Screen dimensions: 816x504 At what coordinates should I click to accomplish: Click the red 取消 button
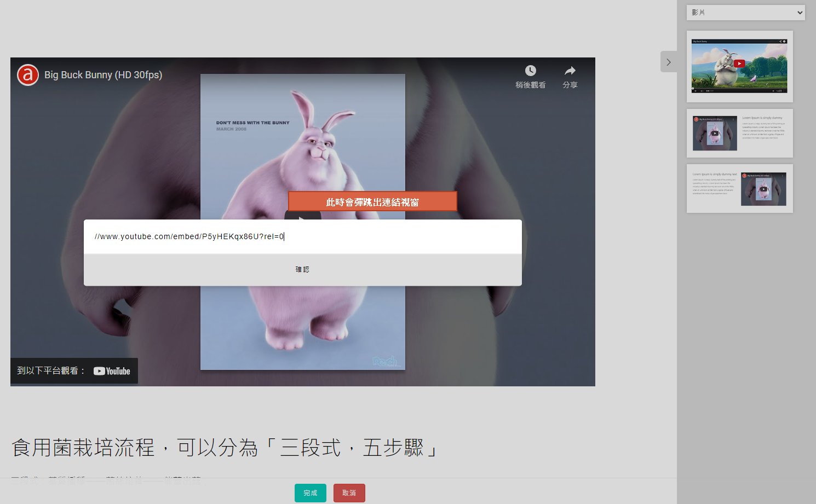(349, 493)
